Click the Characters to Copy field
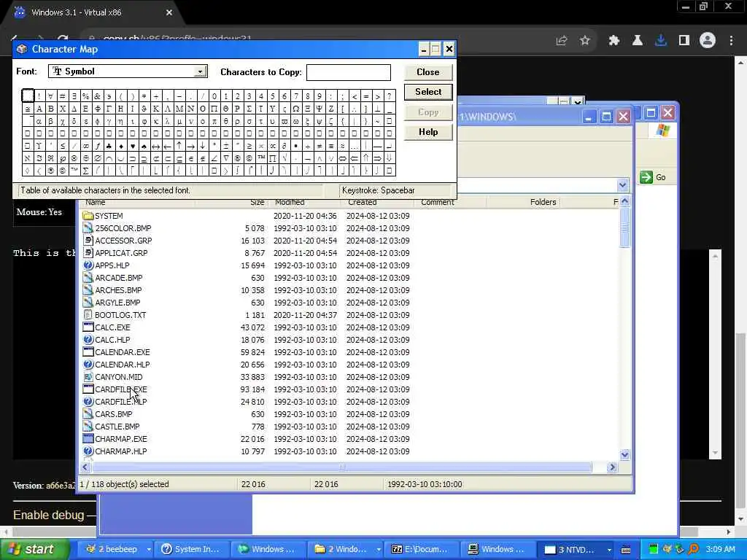747x560 pixels. click(x=348, y=72)
